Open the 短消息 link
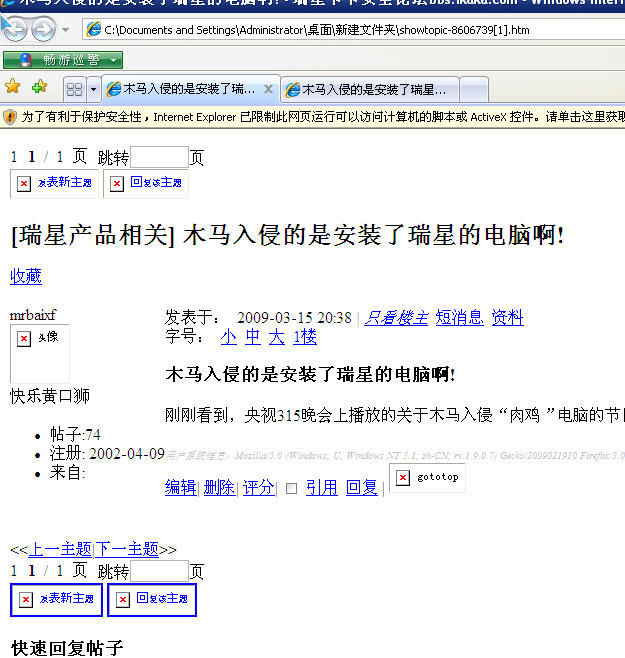Image resolution: width=625 pixels, height=658 pixels. click(x=460, y=318)
